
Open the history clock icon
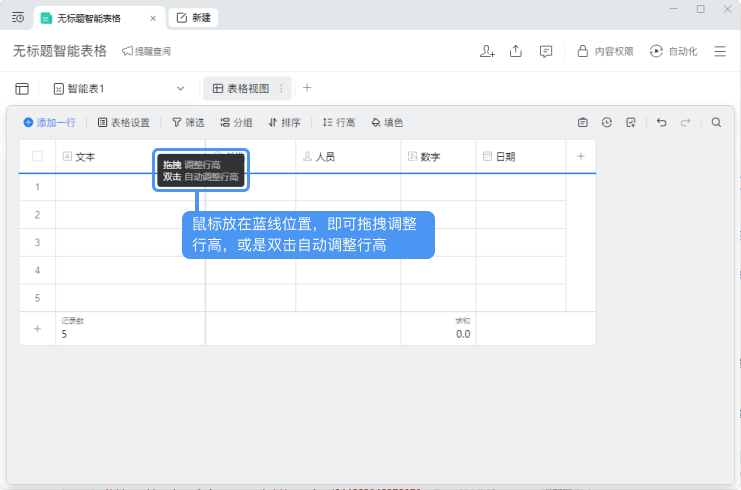click(607, 122)
